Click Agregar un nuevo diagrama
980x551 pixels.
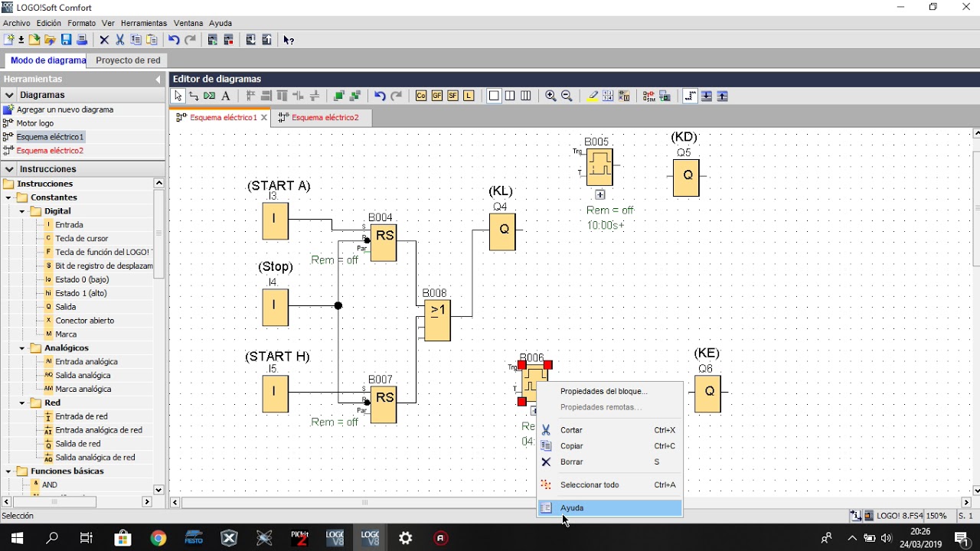pos(65,109)
